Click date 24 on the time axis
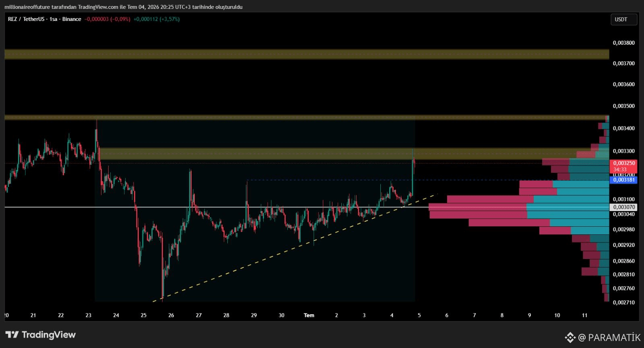644x348 pixels. [116, 315]
